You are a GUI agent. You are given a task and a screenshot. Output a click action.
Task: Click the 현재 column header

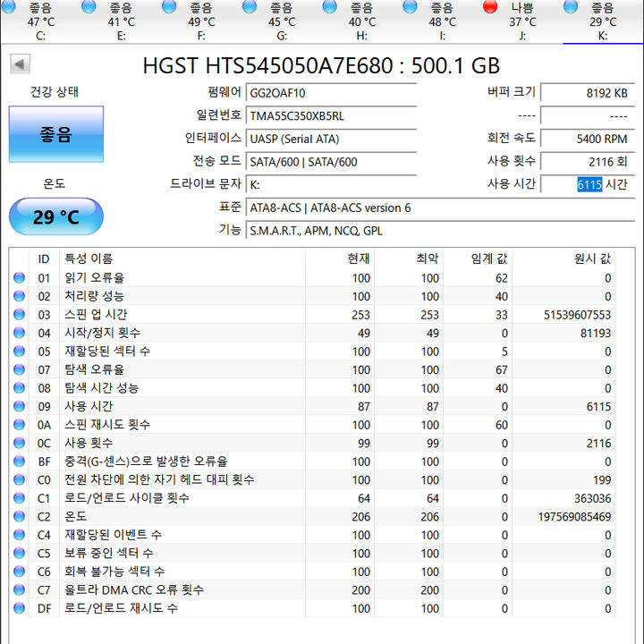click(x=340, y=258)
